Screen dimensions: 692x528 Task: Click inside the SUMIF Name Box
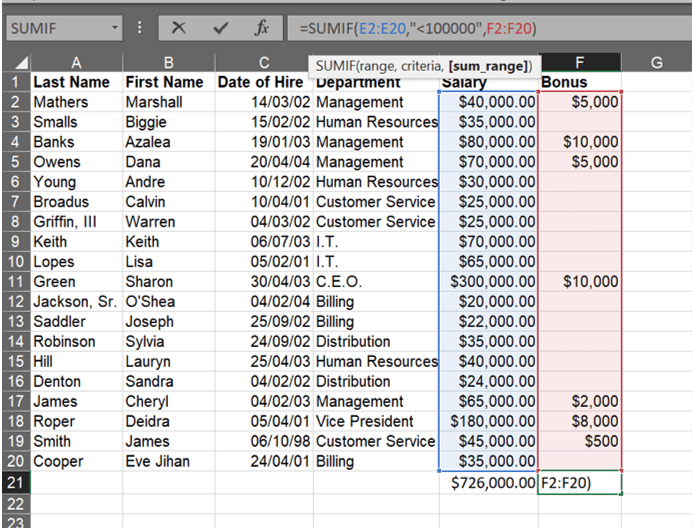pyautogui.click(x=55, y=30)
